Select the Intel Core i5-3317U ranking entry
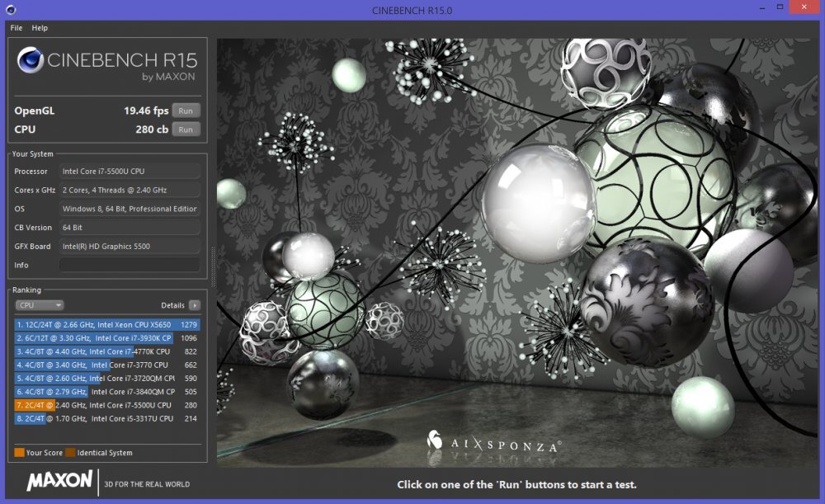 tap(99, 418)
